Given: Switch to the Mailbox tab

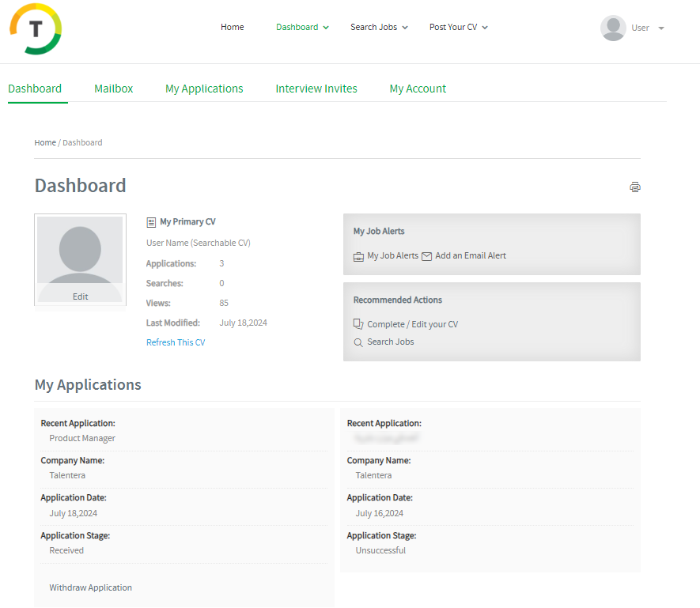Looking at the screenshot, I should pos(114,89).
